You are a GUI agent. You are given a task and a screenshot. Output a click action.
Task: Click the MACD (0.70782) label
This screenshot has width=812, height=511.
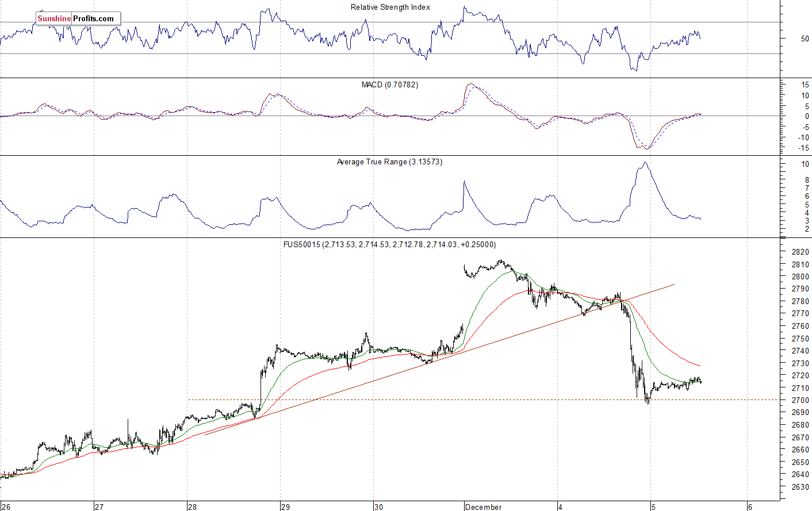click(390, 84)
